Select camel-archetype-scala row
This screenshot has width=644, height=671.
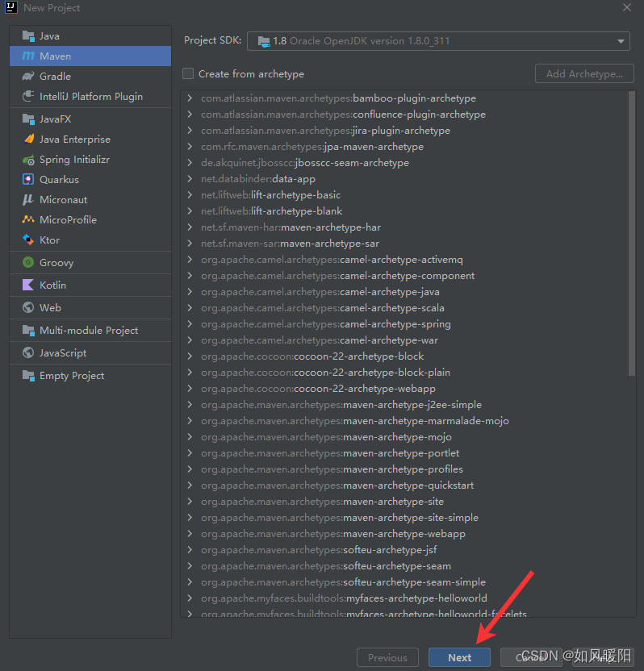tap(404, 308)
